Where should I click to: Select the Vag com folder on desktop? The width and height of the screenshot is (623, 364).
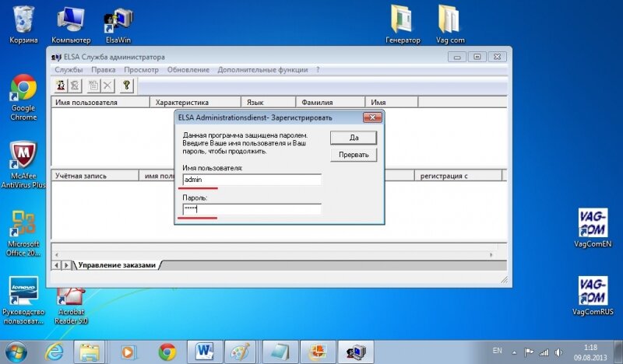click(450, 24)
